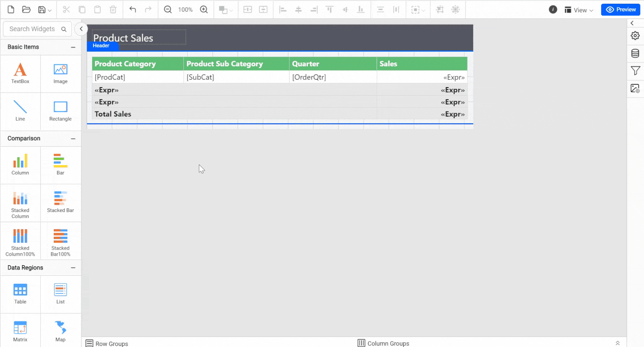Select the Stacked Bar chart widget
The image size is (644, 347).
point(60,203)
